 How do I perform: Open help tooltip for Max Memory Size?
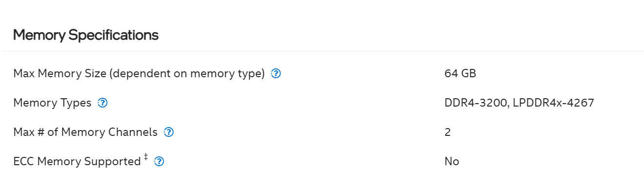click(276, 74)
